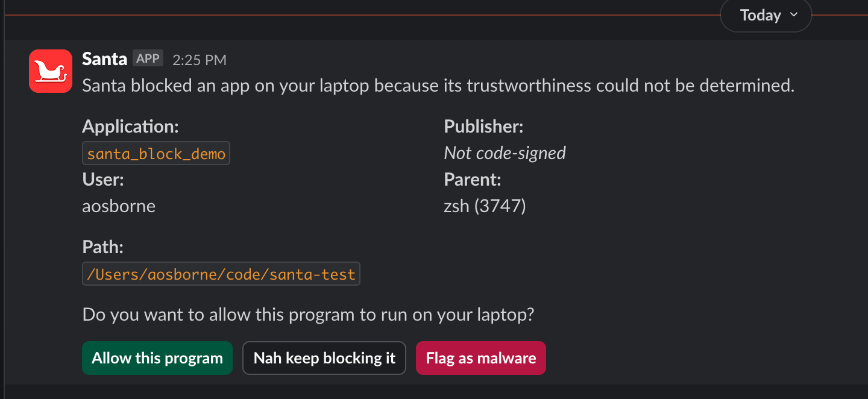
Task: Click the APP badge next to Santa
Action: coord(148,58)
